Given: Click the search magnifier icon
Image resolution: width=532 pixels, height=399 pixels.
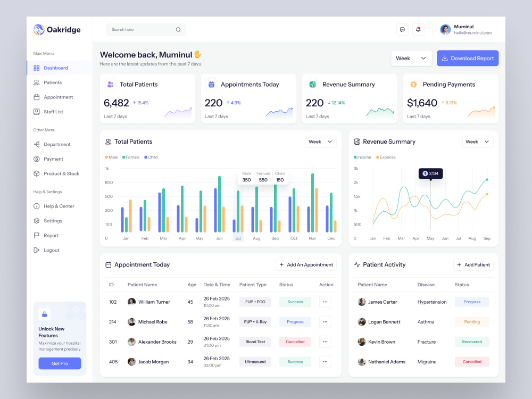Looking at the screenshot, I should coord(178,29).
